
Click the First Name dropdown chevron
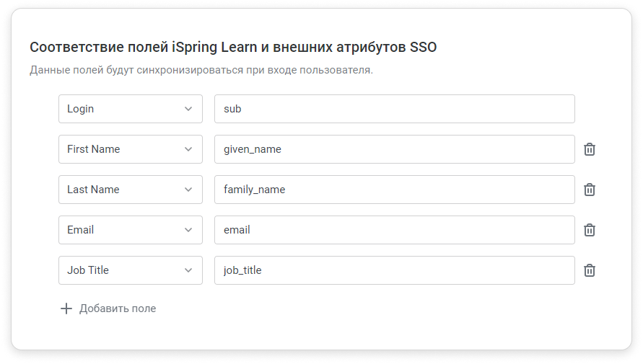pos(188,149)
